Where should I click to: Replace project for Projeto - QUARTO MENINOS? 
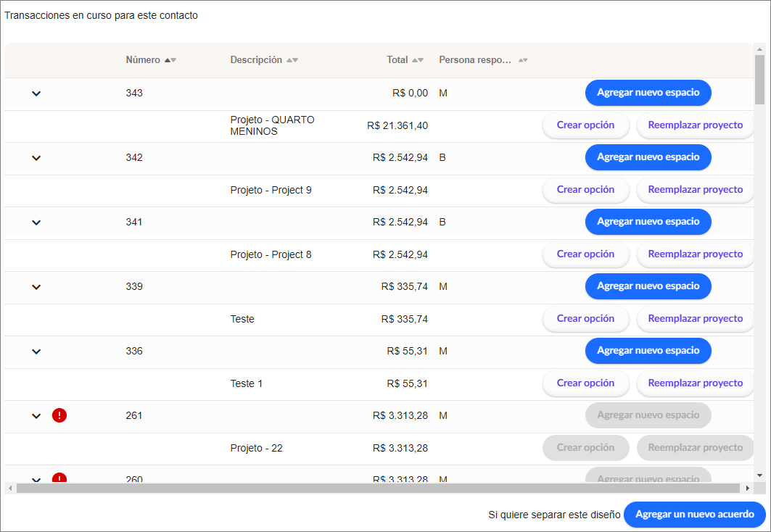click(x=696, y=125)
